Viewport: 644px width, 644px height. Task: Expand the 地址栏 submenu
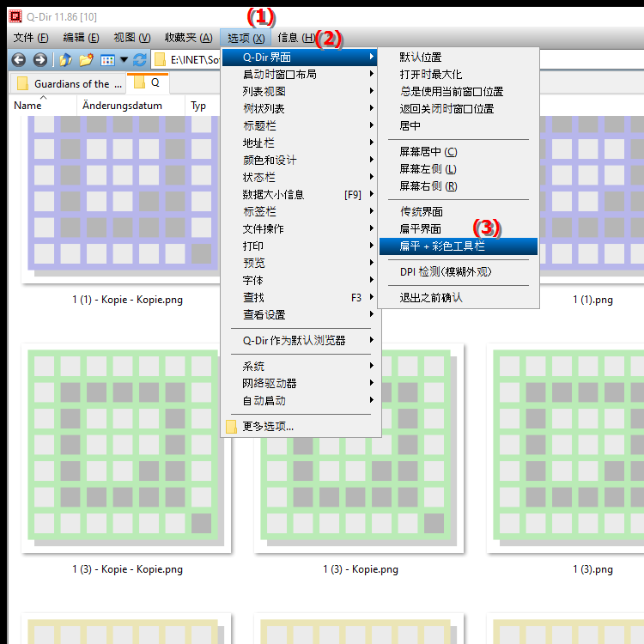[x=300, y=143]
